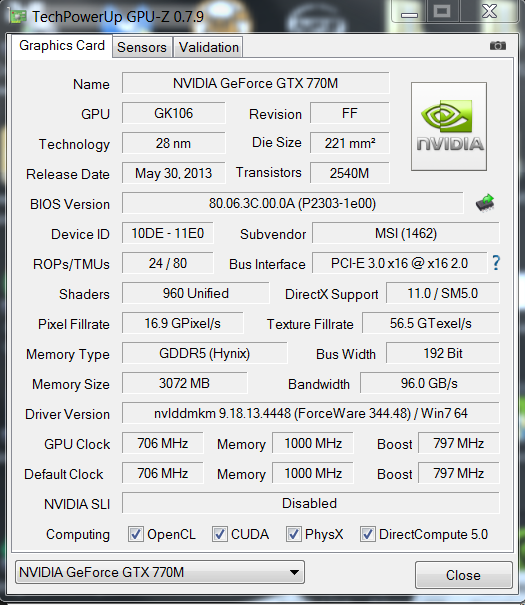The height and width of the screenshot is (605, 525).
Task: Click the GPU-Z title bar app icon
Action: coord(18,17)
